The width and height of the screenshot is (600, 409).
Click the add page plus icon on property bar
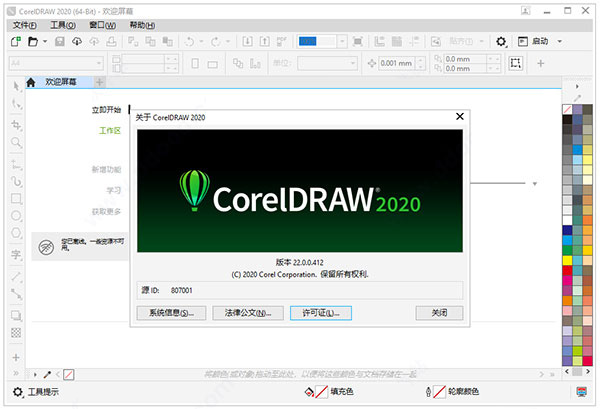pyautogui.click(x=540, y=64)
